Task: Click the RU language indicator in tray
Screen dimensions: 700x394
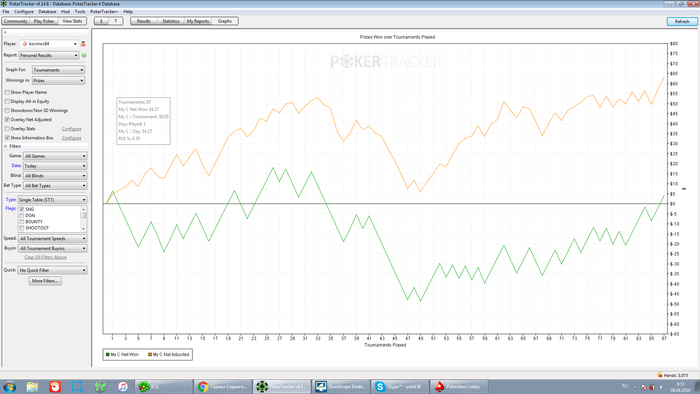Action: [625, 386]
